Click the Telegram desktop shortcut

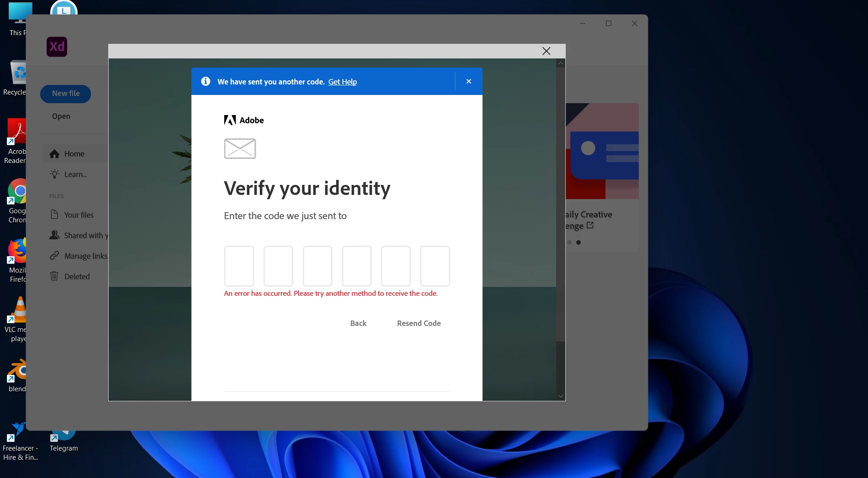tap(64, 441)
